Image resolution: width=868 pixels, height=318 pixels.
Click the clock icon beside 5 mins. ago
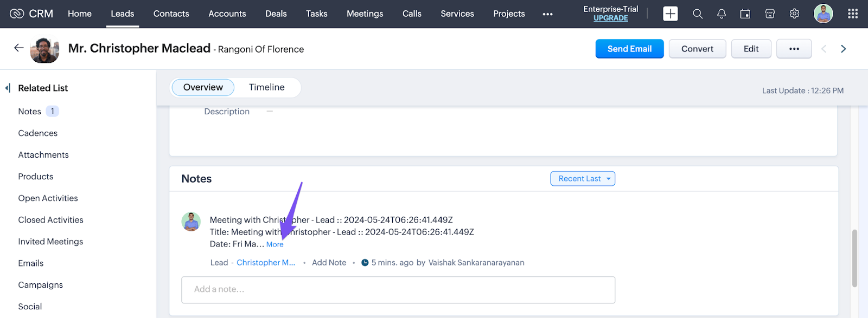pyautogui.click(x=365, y=263)
